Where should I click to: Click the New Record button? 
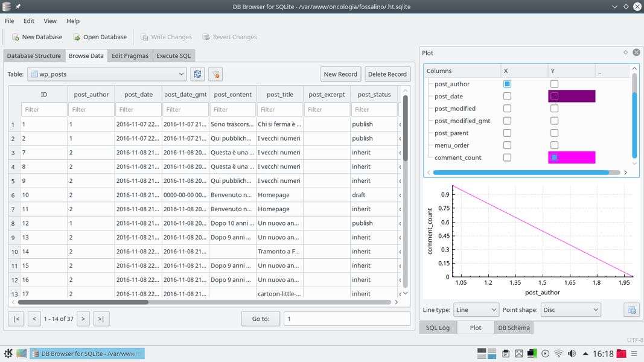[x=340, y=74]
